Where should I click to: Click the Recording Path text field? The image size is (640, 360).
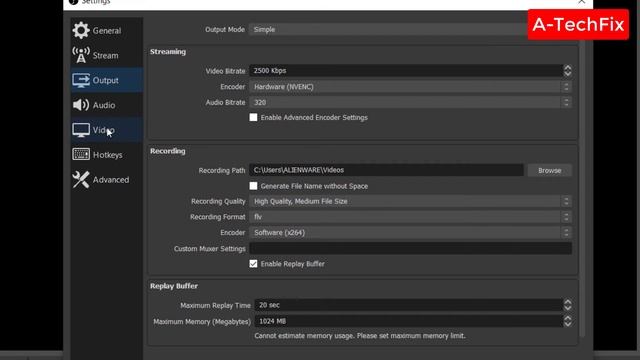point(386,170)
